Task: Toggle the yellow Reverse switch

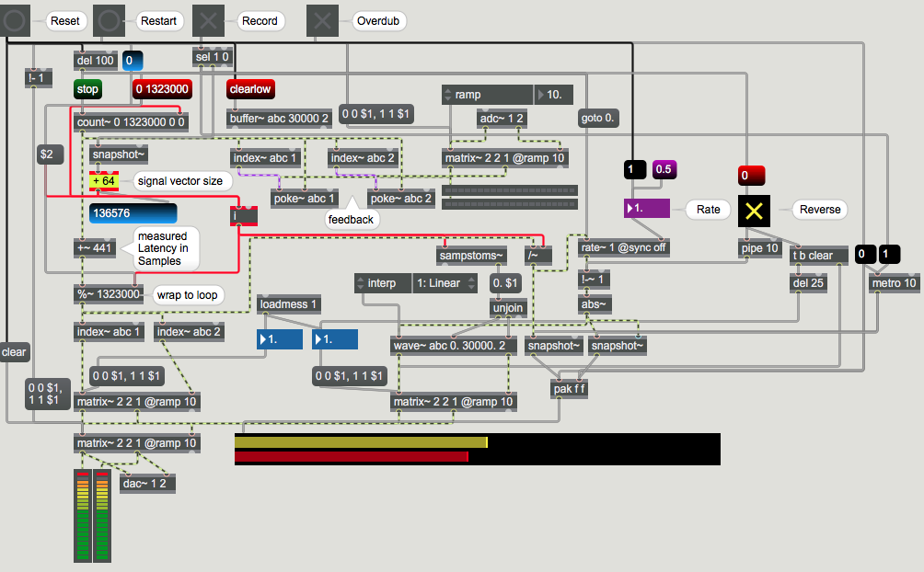Action: point(755,210)
